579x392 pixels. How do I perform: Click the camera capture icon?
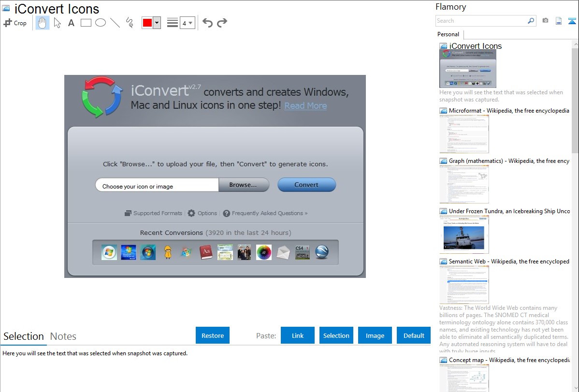[545, 21]
